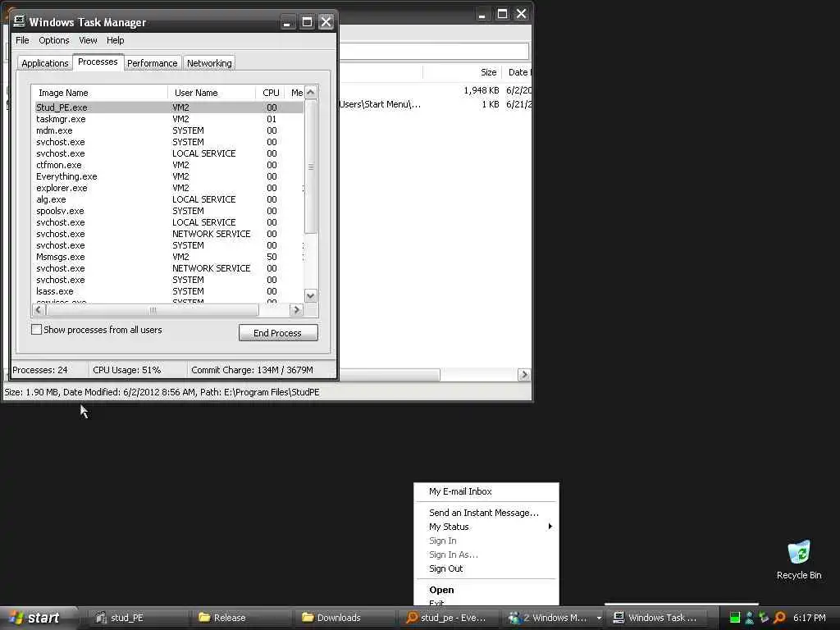Select the lsass.exe process row

point(169,291)
